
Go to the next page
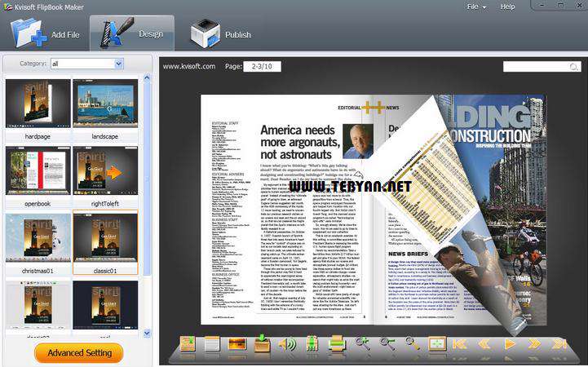pos(534,344)
